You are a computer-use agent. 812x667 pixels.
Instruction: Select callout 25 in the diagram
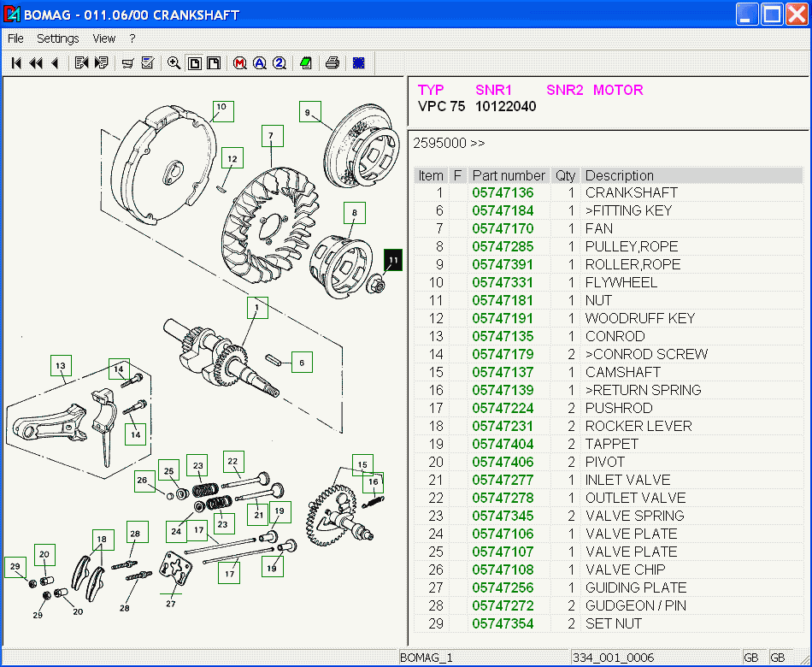[x=169, y=470]
